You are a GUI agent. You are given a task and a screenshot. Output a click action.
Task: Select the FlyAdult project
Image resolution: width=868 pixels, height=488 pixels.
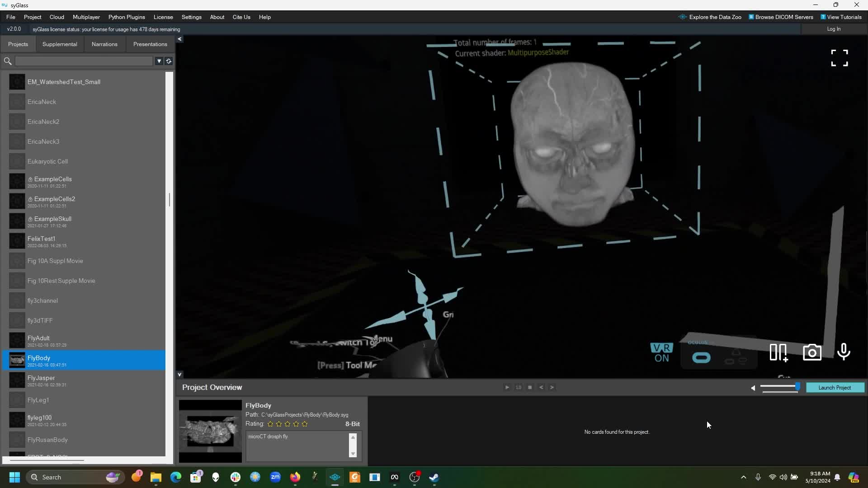84,340
